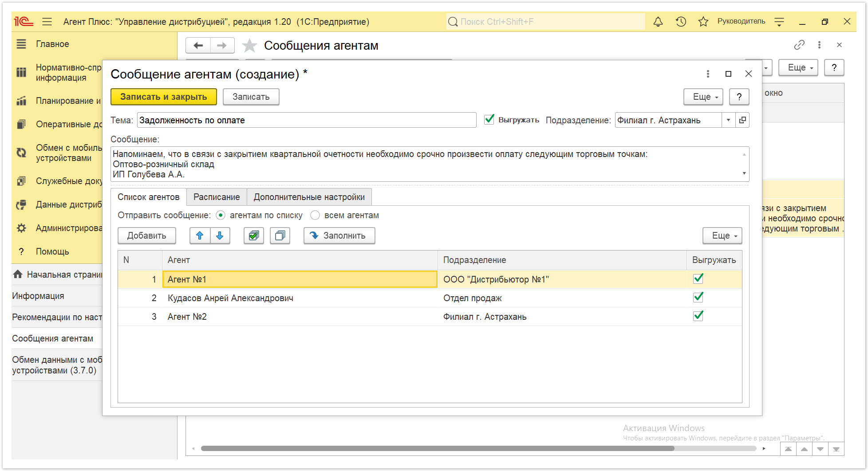Open the dialog's Еще menu near help
868x471 pixels.
pyautogui.click(x=704, y=97)
